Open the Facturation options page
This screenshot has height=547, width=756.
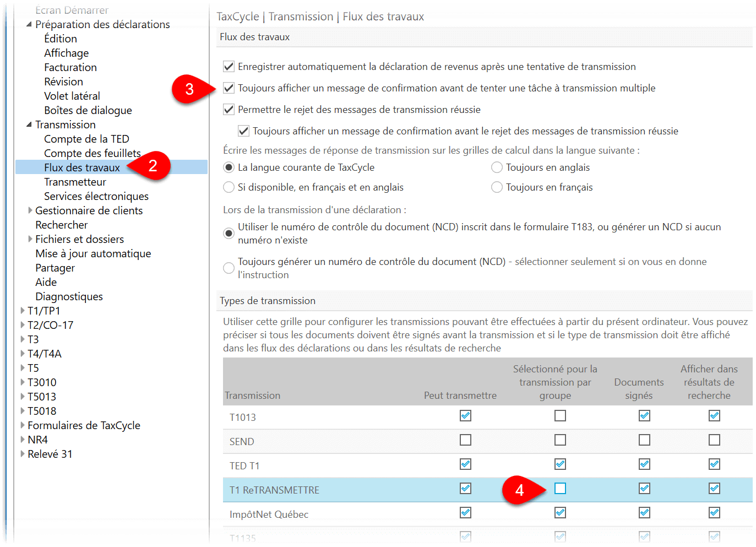70,67
